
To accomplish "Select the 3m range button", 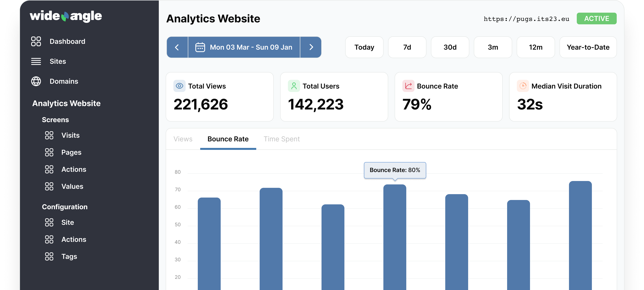I will pyautogui.click(x=493, y=47).
